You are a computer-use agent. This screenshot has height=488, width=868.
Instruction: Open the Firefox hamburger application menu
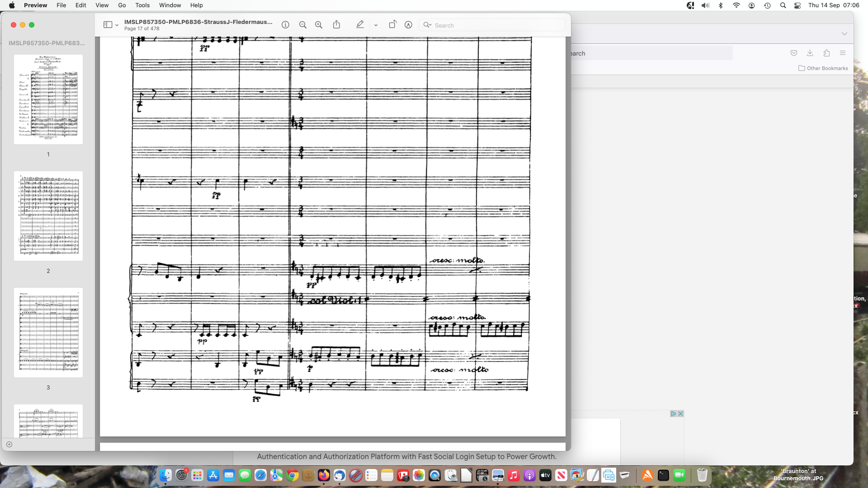tap(843, 53)
